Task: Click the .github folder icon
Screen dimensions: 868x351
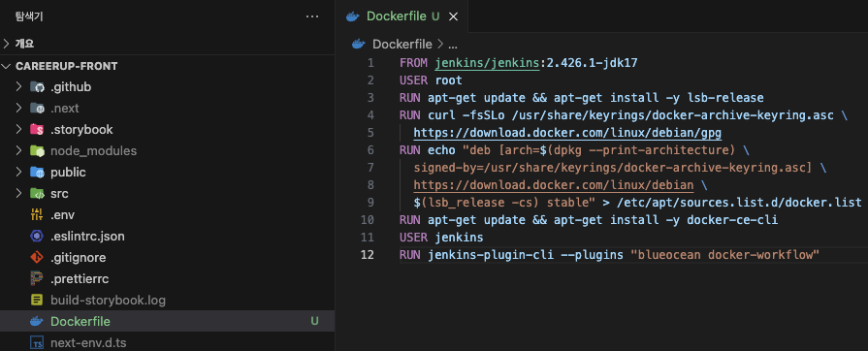Action: pyautogui.click(x=37, y=87)
